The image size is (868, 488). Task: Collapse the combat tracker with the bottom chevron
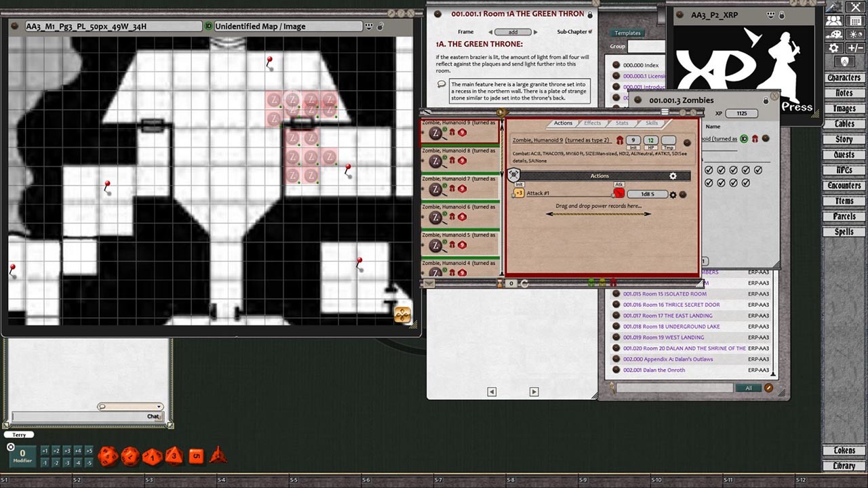429,283
